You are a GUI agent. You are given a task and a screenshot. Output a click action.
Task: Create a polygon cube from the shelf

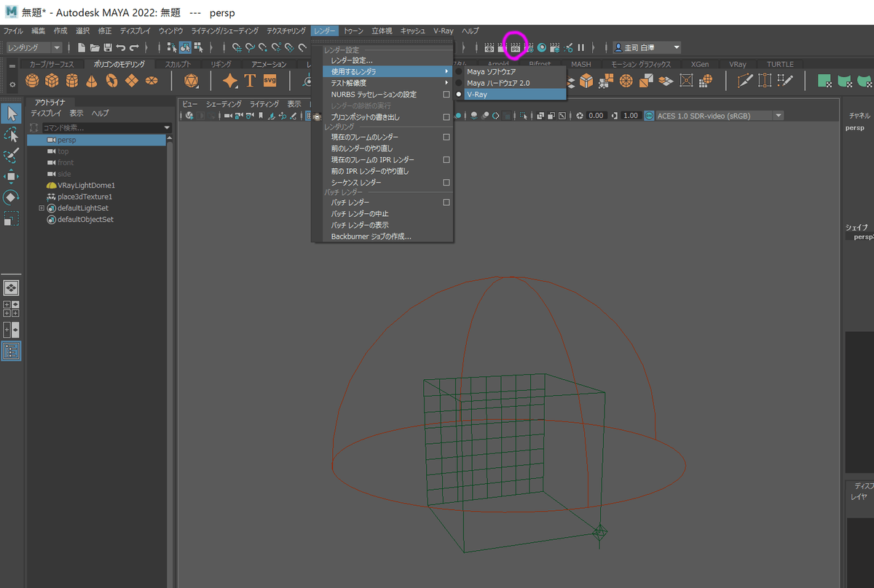(x=52, y=80)
